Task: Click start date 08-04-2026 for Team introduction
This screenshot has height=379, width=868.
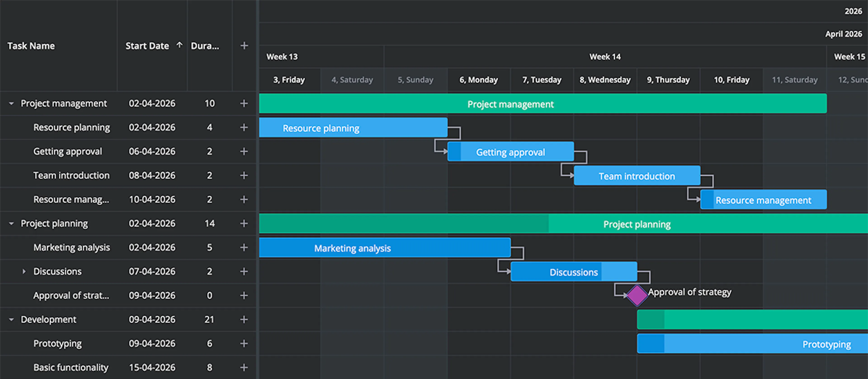Action: (152, 175)
